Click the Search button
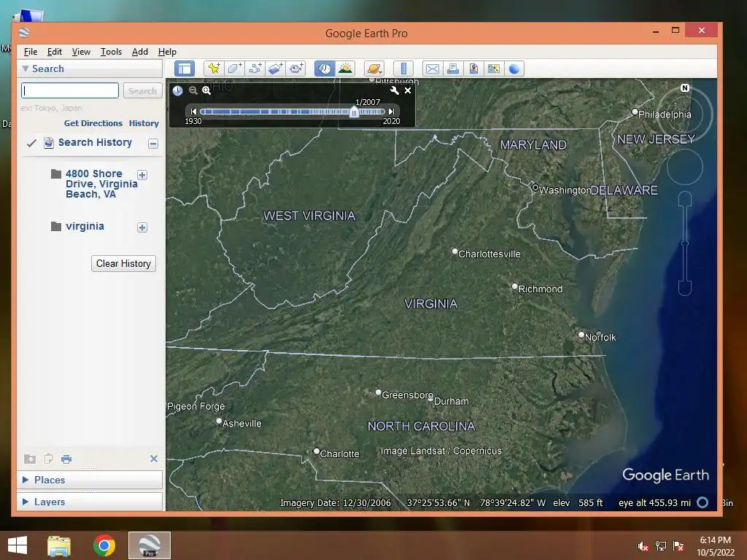The height and width of the screenshot is (560, 747). pos(142,90)
